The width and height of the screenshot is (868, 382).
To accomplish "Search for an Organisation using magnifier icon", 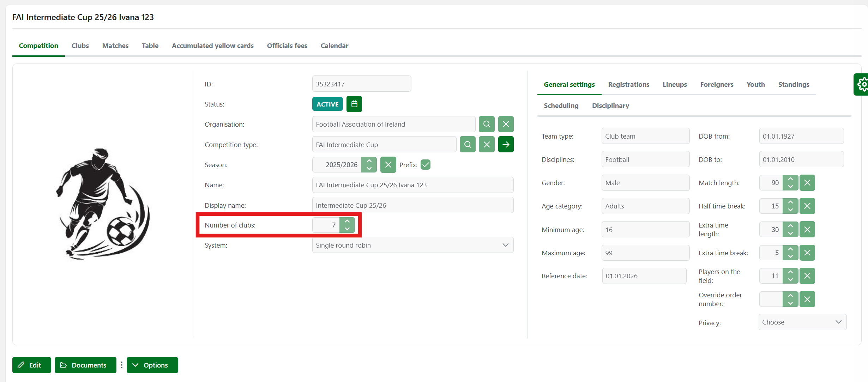I will [x=487, y=124].
